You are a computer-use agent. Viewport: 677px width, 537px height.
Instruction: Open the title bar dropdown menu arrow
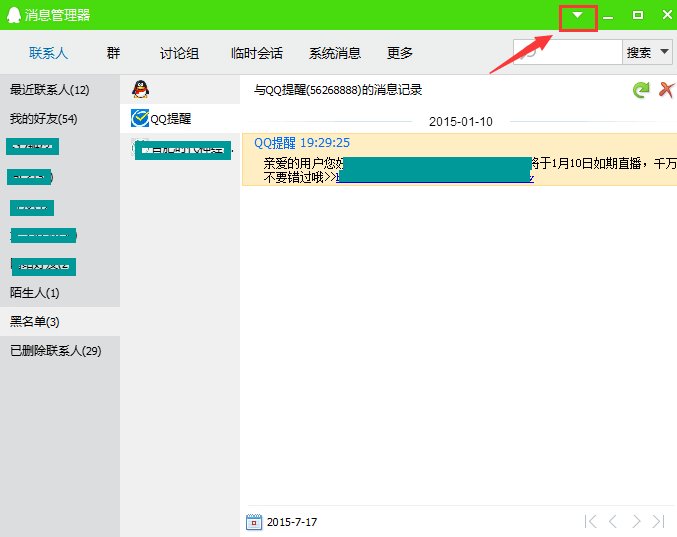click(x=577, y=16)
